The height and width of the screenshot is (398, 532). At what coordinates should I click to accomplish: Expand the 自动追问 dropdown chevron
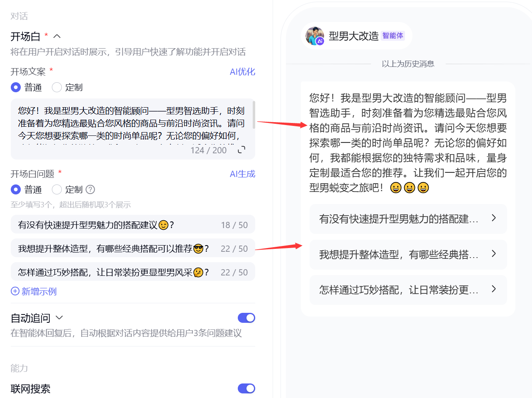click(x=59, y=318)
